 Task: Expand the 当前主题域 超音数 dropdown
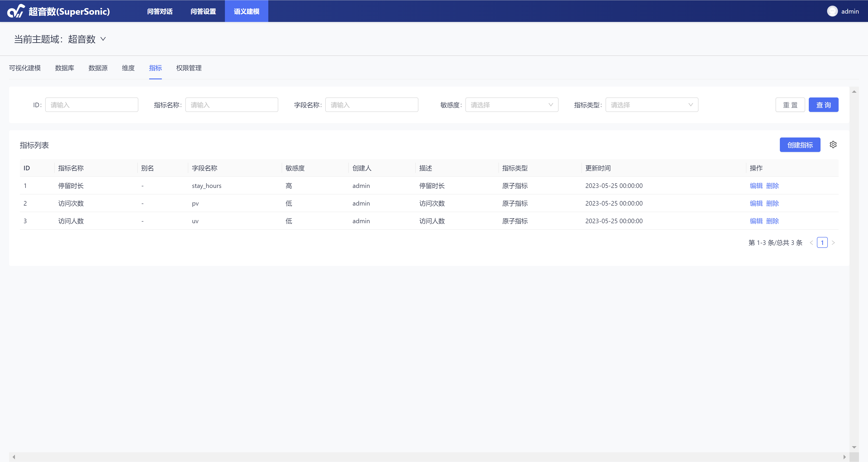click(x=103, y=39)
